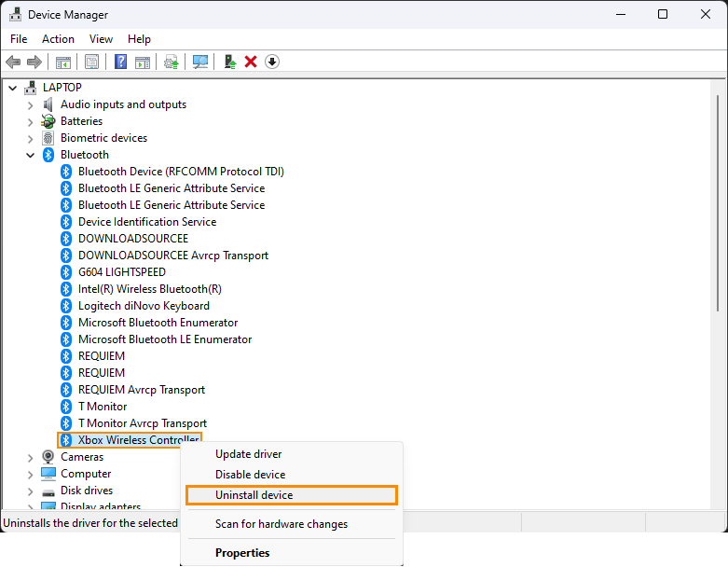
Task: Open the File menu
Action: point(19,39)
